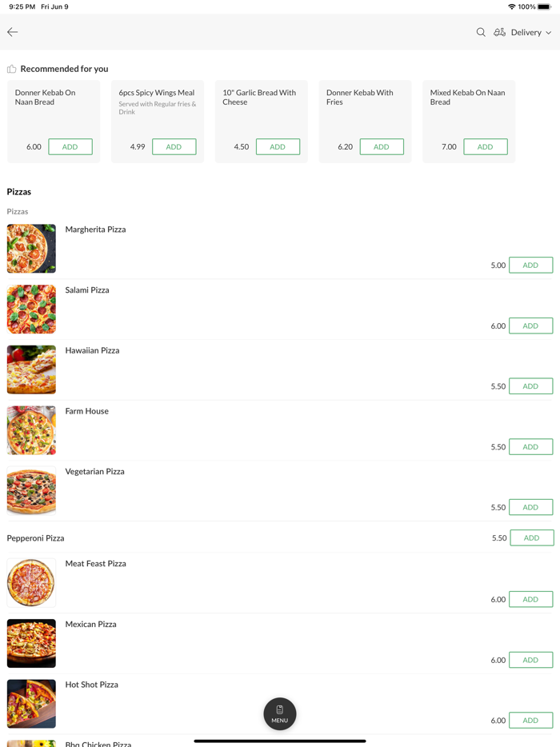Add Mixed Kebab On Naan Bread
The width and height of the screenshot is (560, 747).
(486, 146)
